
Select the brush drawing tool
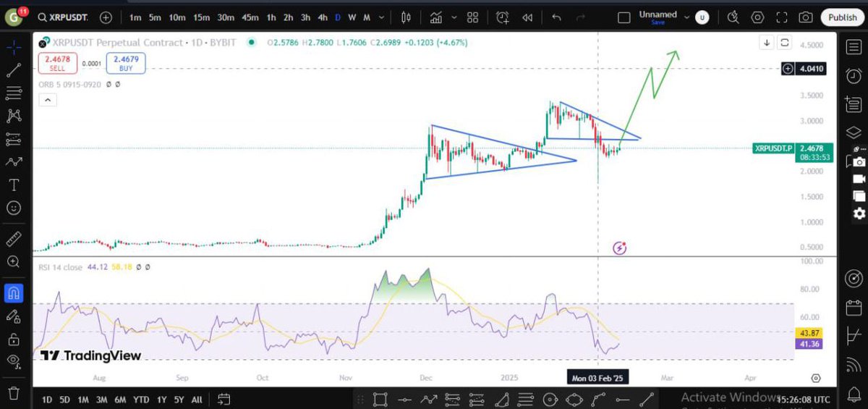13,162
